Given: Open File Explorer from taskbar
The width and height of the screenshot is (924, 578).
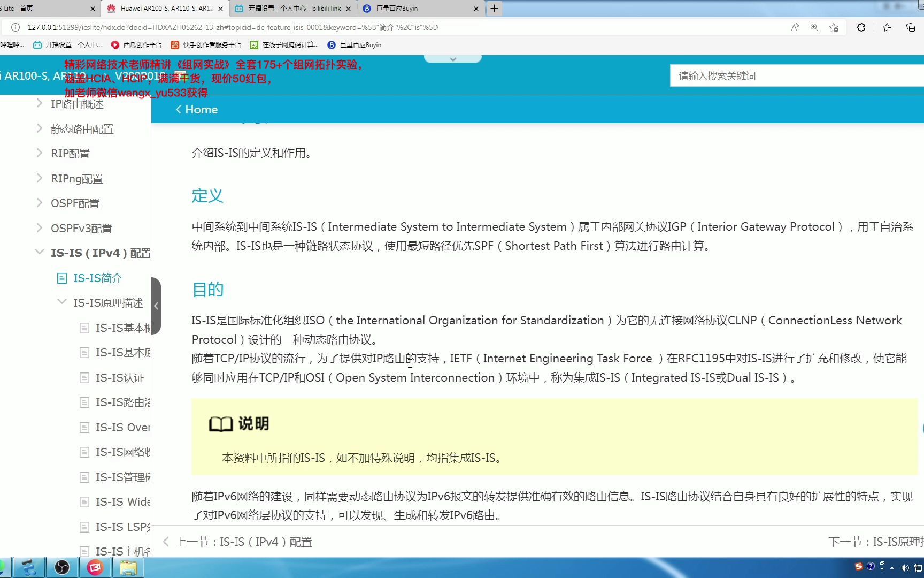Looking at the screenshot, I should (x=128, y=567).
